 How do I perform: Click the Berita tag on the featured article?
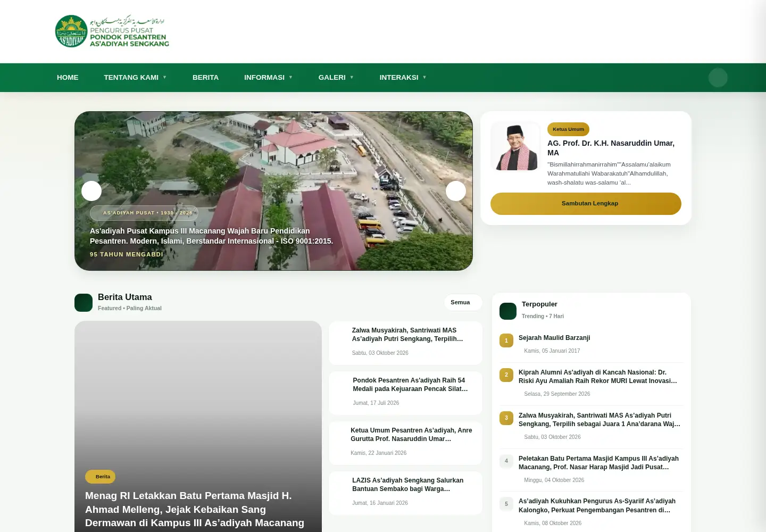point(100,477)
